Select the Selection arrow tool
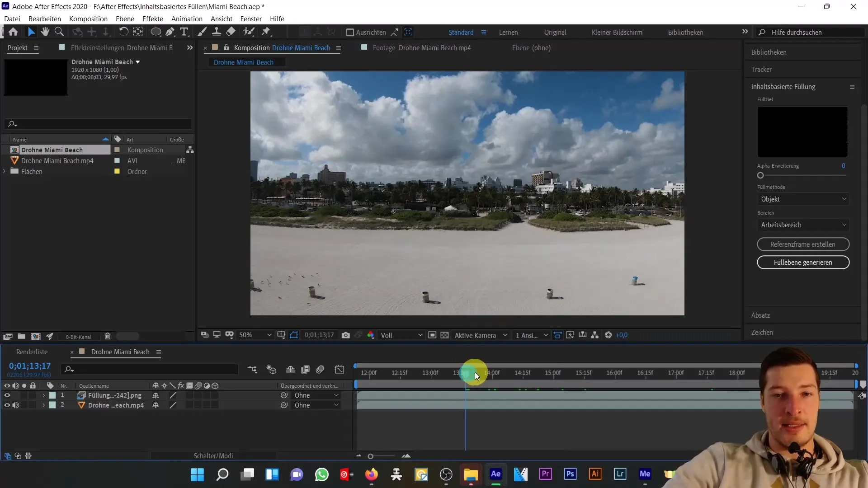Viewport: 868px width, 488px height. [x=31, y=32]
